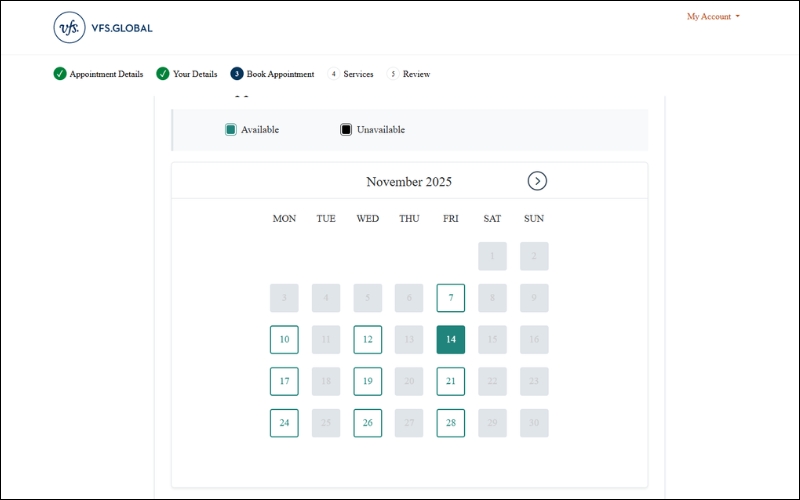Click the VFS Global logo

pyautogui.click(x=103, y=28)
